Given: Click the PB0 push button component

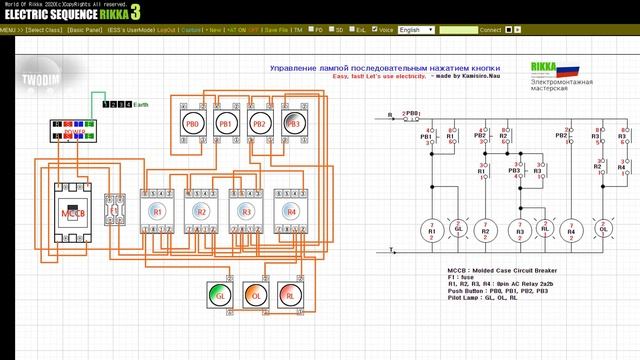Looking at the screenshot, I should pyautogui.click(x=193, y=123).
